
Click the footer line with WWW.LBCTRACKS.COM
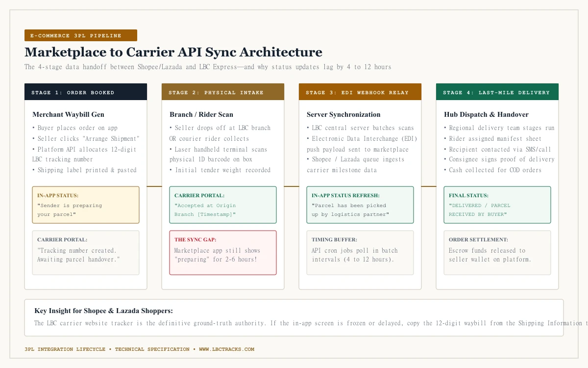[139, 349]
